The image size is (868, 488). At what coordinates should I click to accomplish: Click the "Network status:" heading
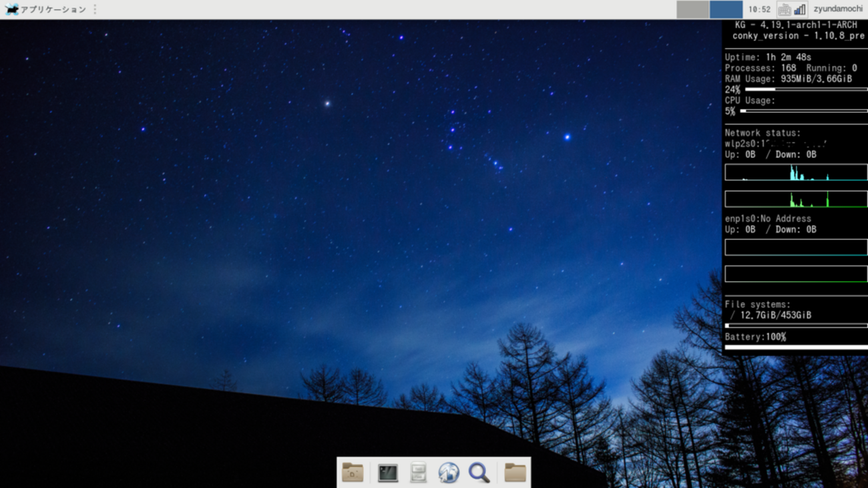(763, 133)
